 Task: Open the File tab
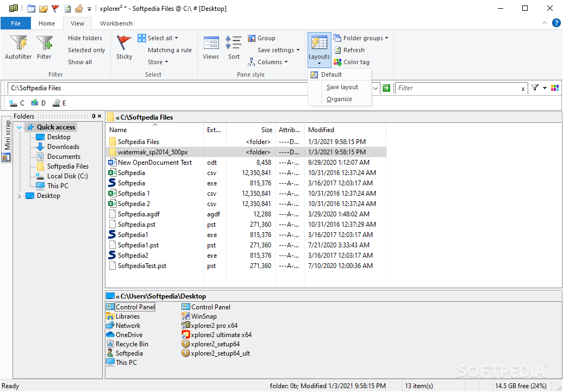click(16, 23)
